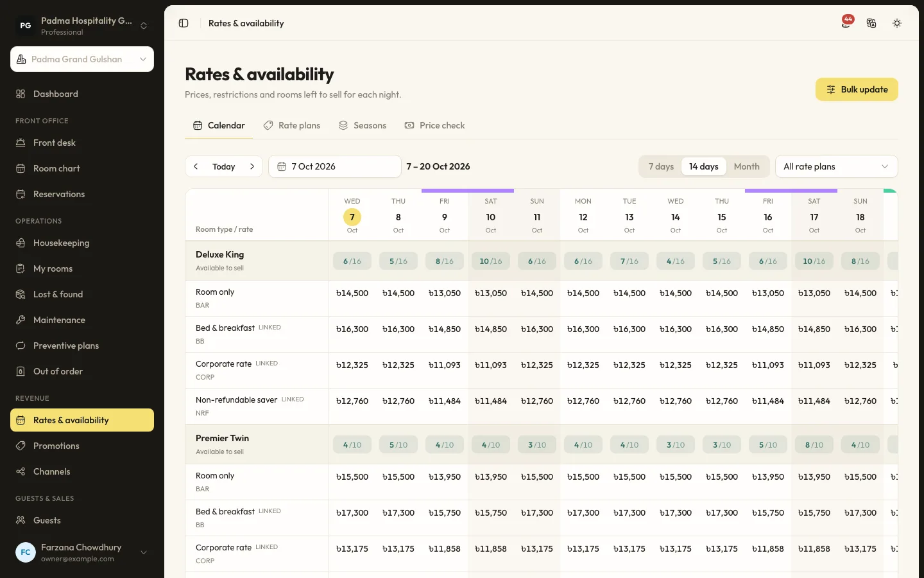
Task: Select the Rates & availability sidebar item
Action: [x=82, y=420]
